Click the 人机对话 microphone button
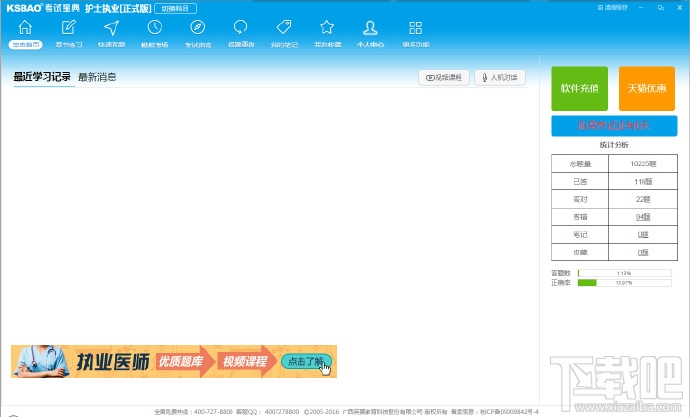This screenshot has width=690, height=417. point(500,77)
